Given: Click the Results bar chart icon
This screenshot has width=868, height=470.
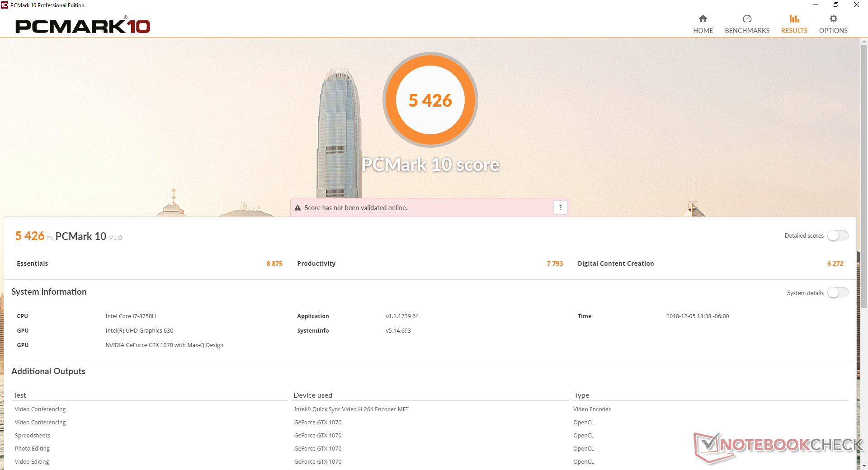Looking at the screenshot, I should point(794,19).
